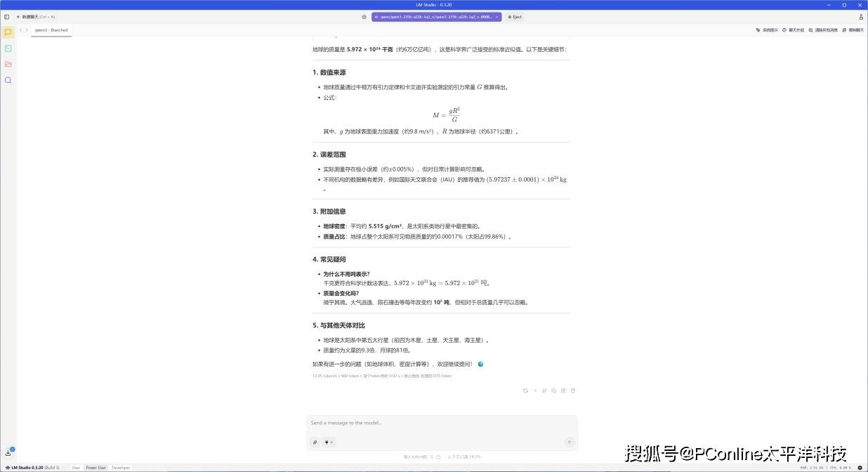Click the 上下文已满 24.0% context indicator

464,457
